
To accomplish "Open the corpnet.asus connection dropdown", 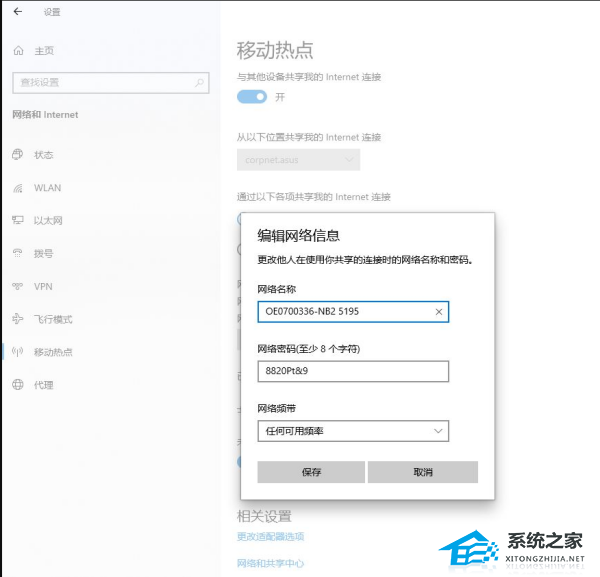I will [298, 159].
